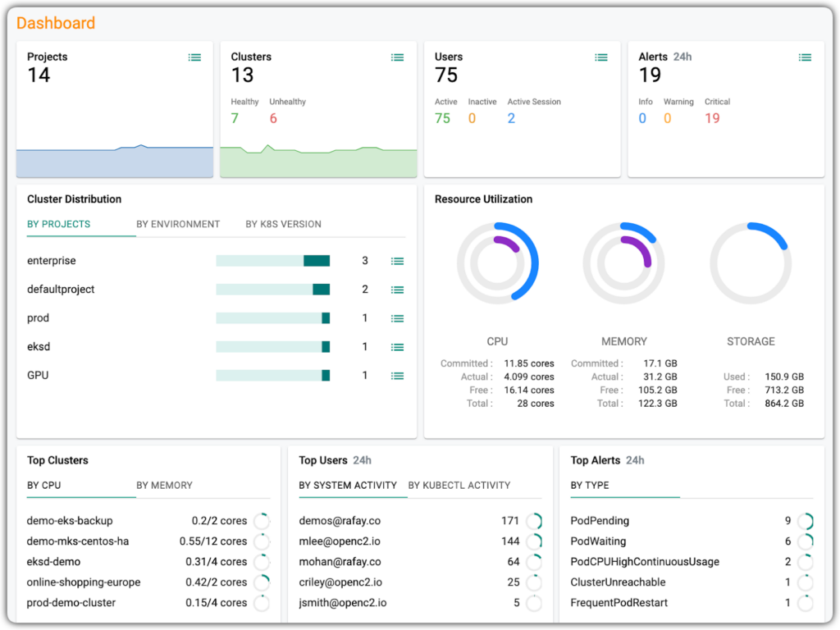Click list icon for GPU project row
Image resolution: width=840 pixels, height=630 pixels.
point(398,376)
